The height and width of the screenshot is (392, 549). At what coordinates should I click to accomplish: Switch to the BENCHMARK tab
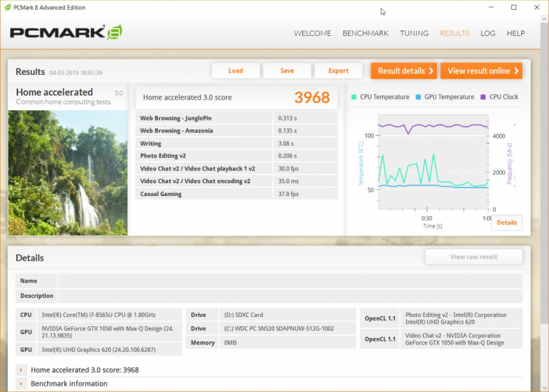365,33
